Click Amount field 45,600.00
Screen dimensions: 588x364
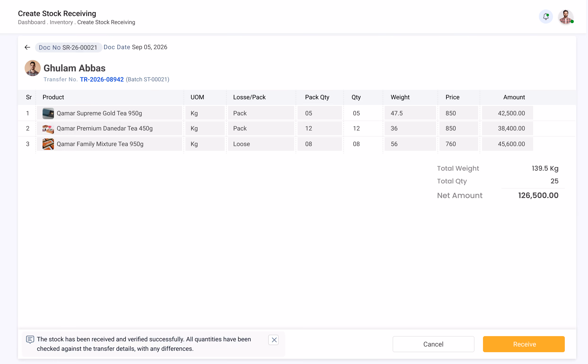click(507, 144)
